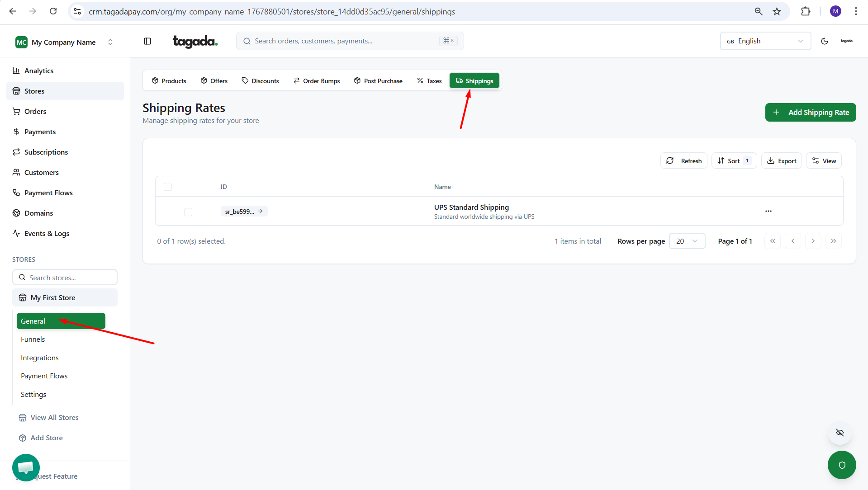868x490 pixels.
Task: Bookmark page with star icon
Action: 777,12
